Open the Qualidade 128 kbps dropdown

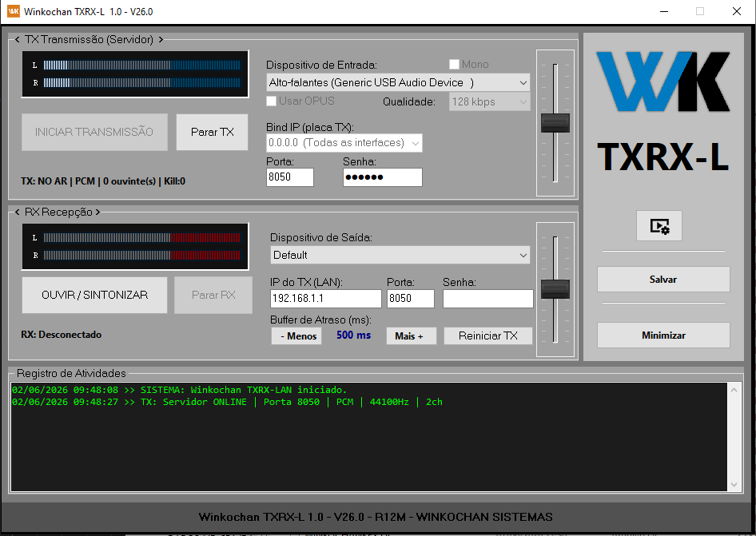489,101
